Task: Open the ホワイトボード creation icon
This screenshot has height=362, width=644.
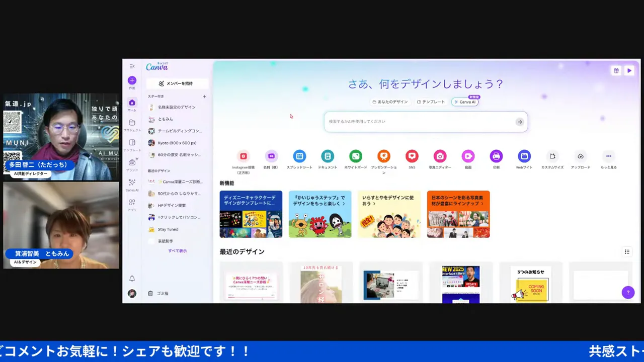Action: tap(356, 156)
